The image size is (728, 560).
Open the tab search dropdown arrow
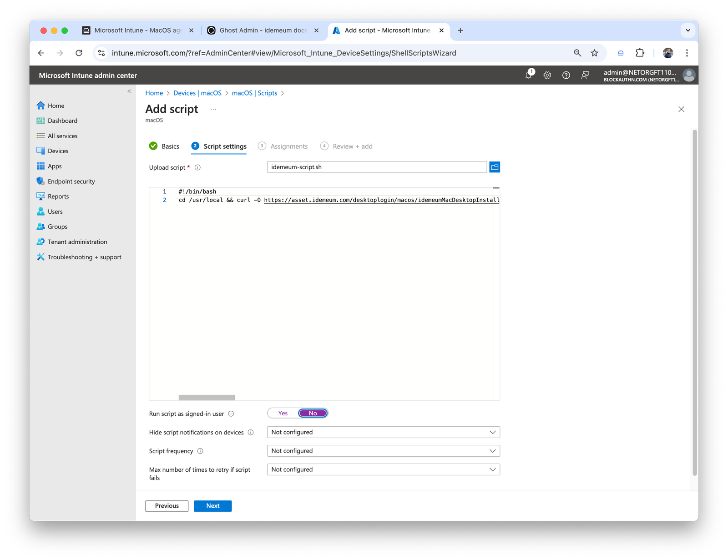coord(688,30)
